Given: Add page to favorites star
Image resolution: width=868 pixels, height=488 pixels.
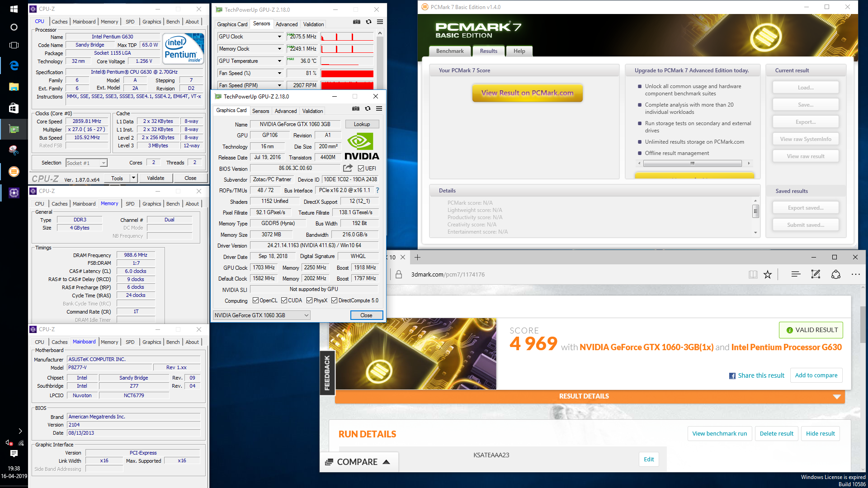Looking at the screenshot, I should (768, 274).
